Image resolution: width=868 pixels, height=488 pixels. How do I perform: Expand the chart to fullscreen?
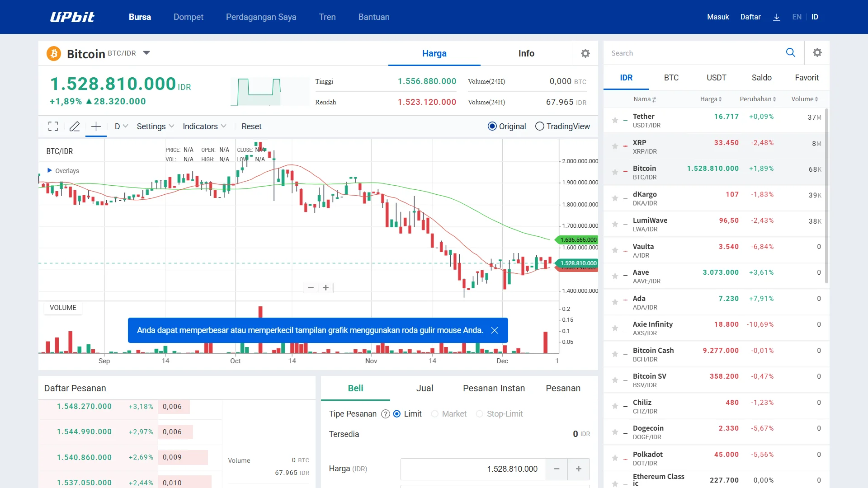point(53,127)
